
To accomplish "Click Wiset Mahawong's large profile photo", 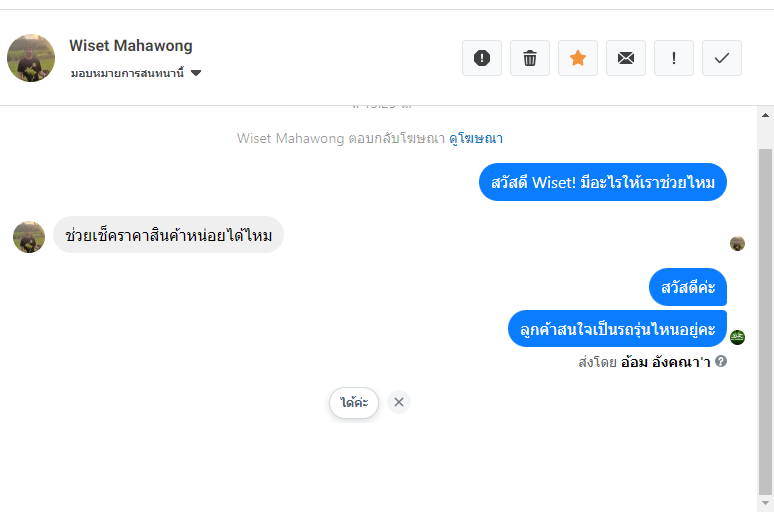I will tap(31, 58).
